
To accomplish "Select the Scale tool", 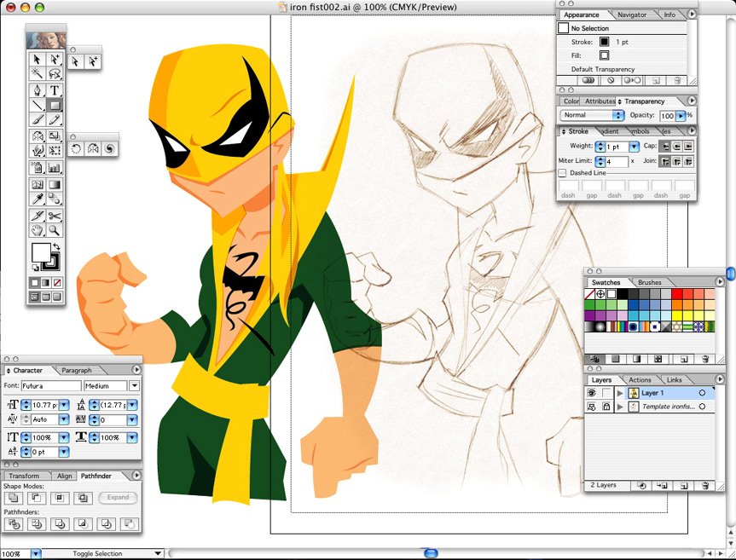I will click(x=55, y=136).
